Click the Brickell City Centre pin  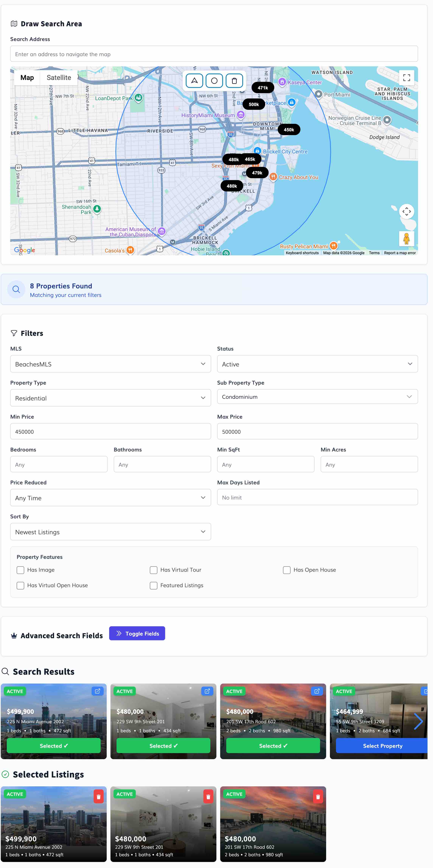[x=257, y=151]
